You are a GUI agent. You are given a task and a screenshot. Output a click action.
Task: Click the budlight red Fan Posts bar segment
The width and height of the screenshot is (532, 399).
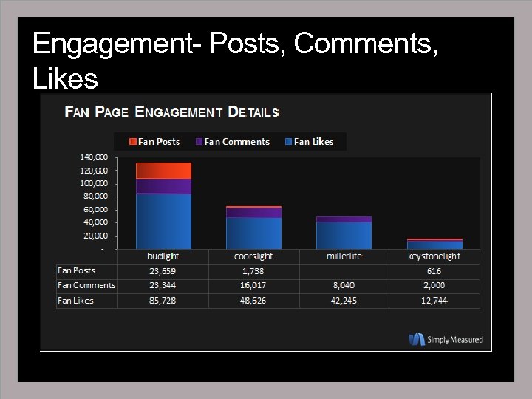click(x=163, y=171)
